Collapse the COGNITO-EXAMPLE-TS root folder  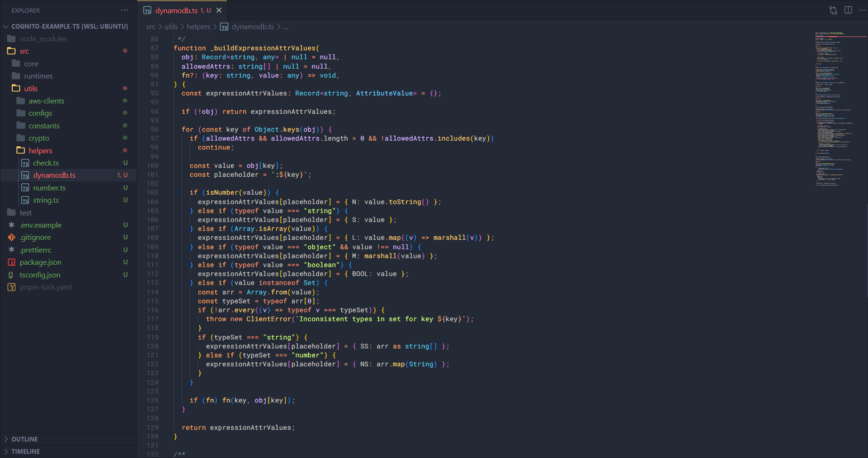click(69, 26)
